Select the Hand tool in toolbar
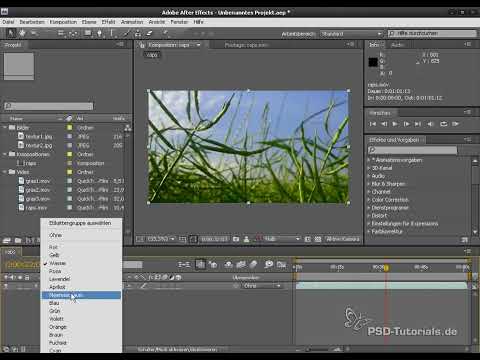 pos(22,33)
